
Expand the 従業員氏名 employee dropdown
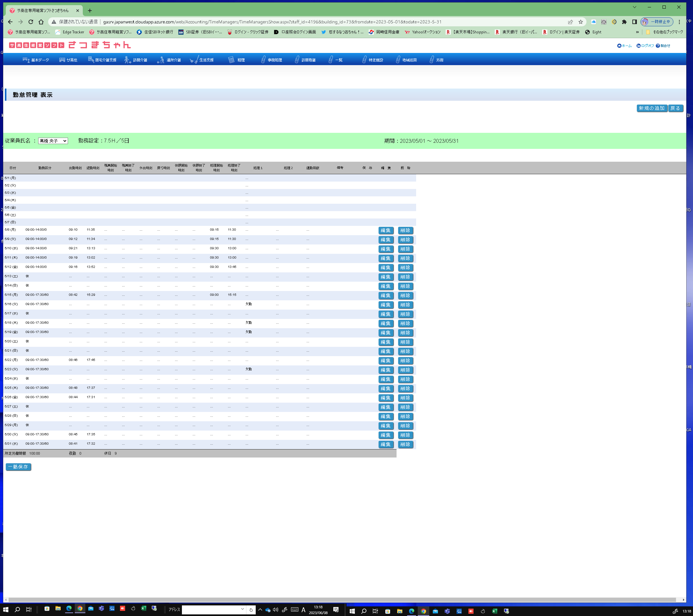coord(53,141)
